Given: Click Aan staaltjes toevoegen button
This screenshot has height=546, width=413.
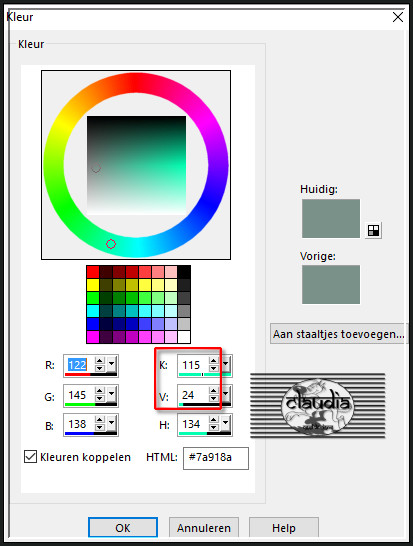Looking at the screenshot, I should (338, 334).
